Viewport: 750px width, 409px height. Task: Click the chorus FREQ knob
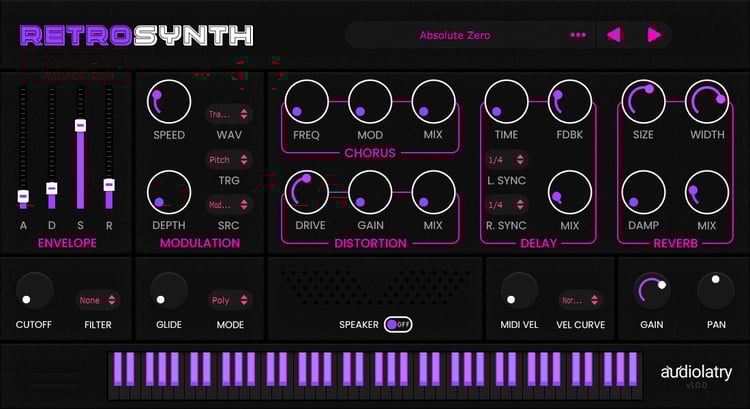coord(307,102)
